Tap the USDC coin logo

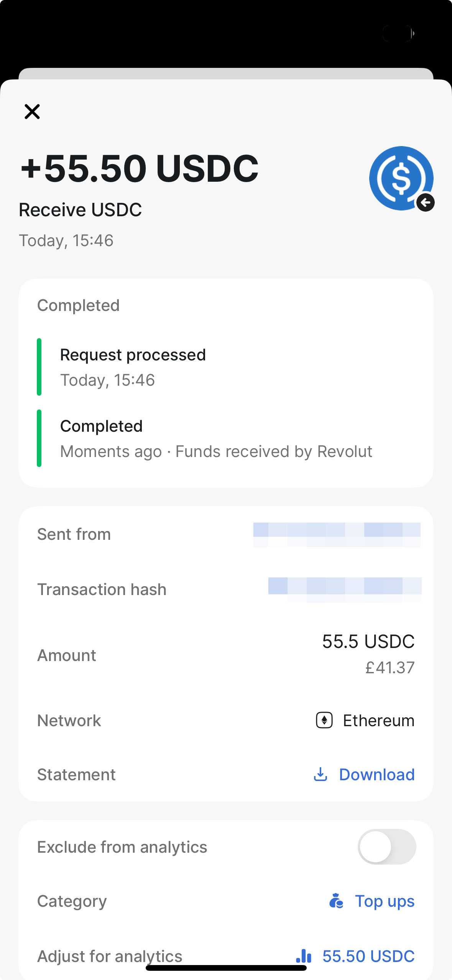tap(401, 178)
